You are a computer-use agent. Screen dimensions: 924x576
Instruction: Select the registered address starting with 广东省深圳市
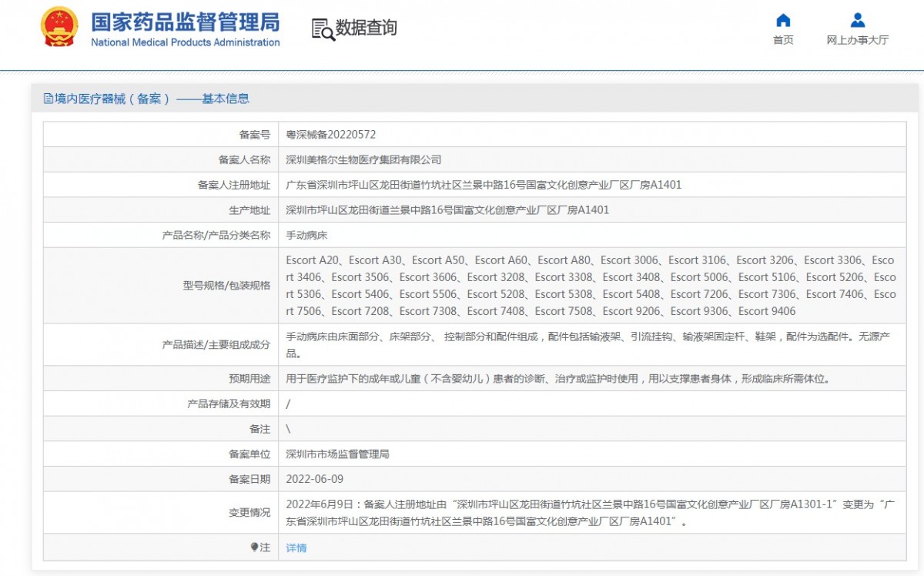coord(484,185)
